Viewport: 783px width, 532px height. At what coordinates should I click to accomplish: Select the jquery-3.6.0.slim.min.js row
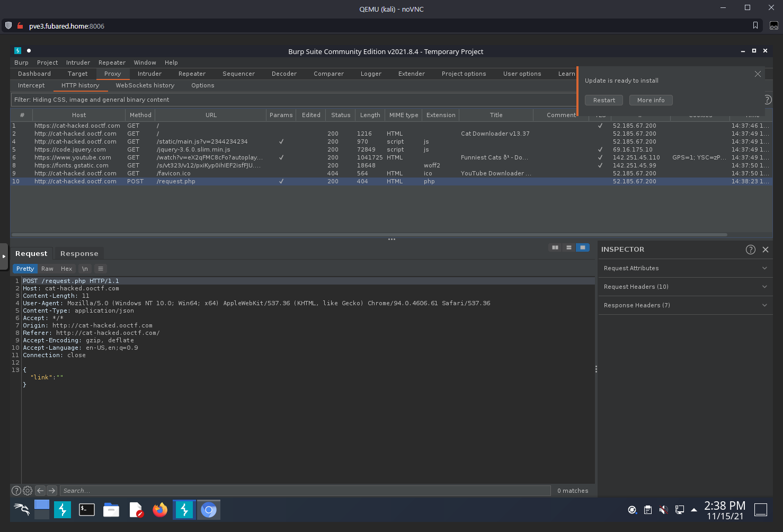(x=391, y=149)
